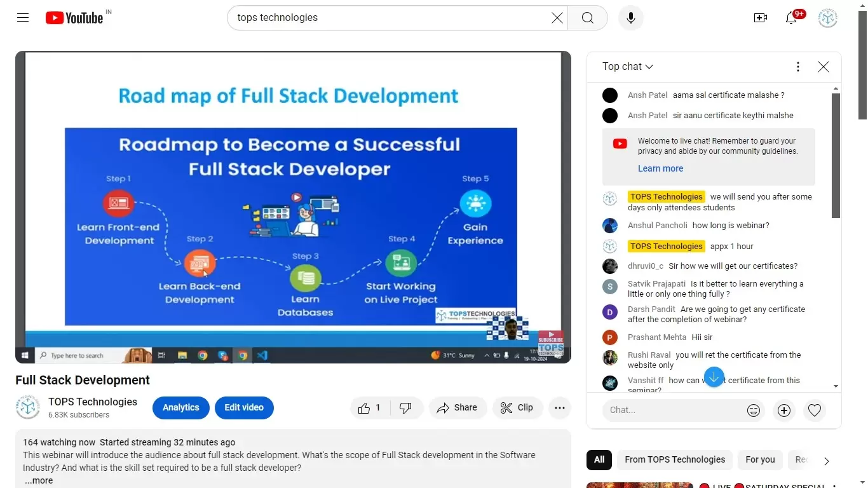Close the live chat panel

[824, 67]
